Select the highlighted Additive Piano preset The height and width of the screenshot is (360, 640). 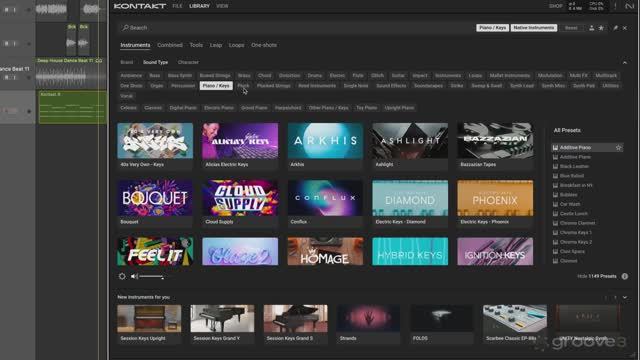[587, 147]
